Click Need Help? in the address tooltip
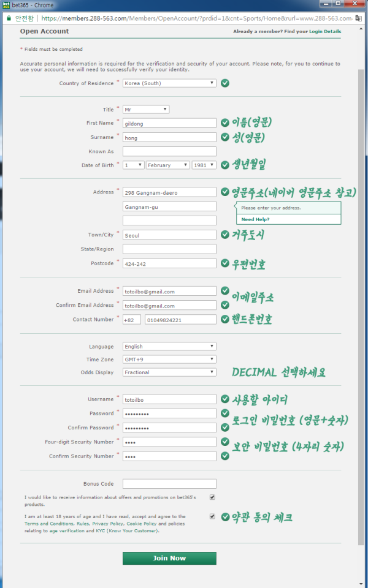Viewport: 368px width, 588px height. tap(255, 219)
